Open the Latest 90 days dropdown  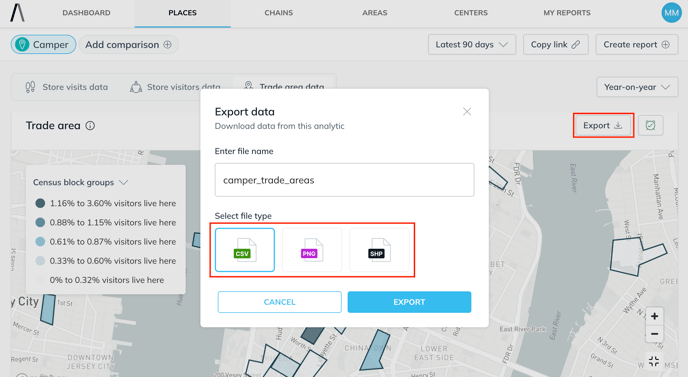pyautogui.click(x=472, y=45)
